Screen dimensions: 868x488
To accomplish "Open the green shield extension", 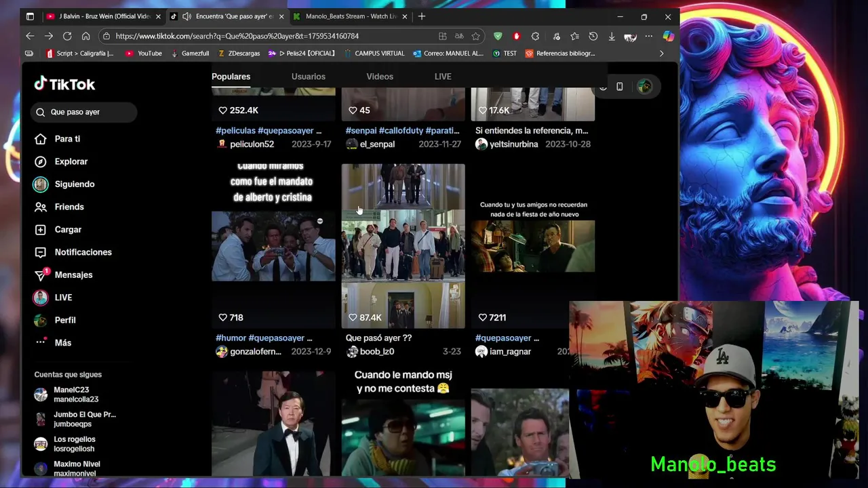I will pos(498,36).
